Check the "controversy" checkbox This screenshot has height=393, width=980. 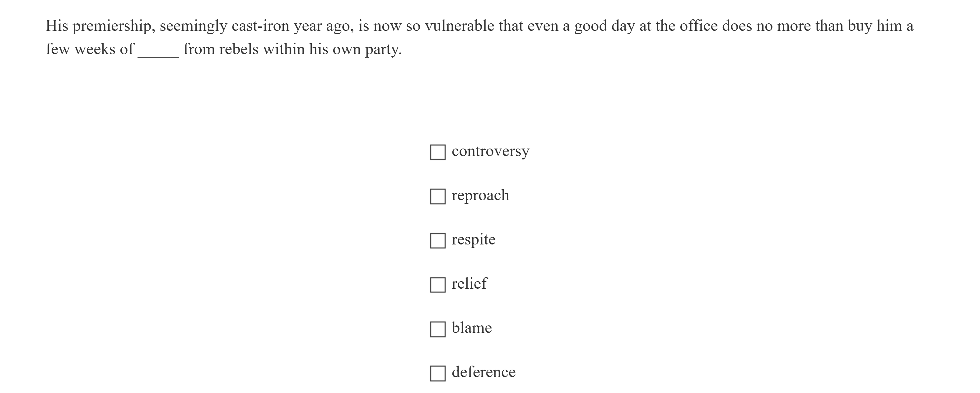(437, 152)
